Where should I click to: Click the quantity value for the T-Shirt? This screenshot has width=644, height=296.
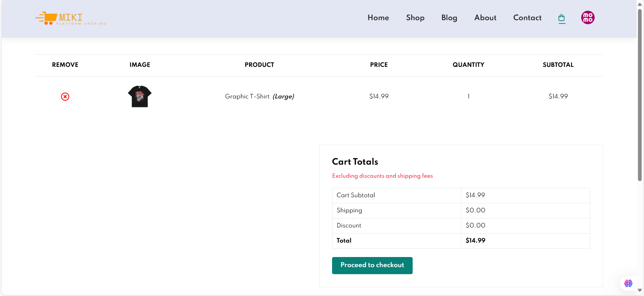[468, 96]
